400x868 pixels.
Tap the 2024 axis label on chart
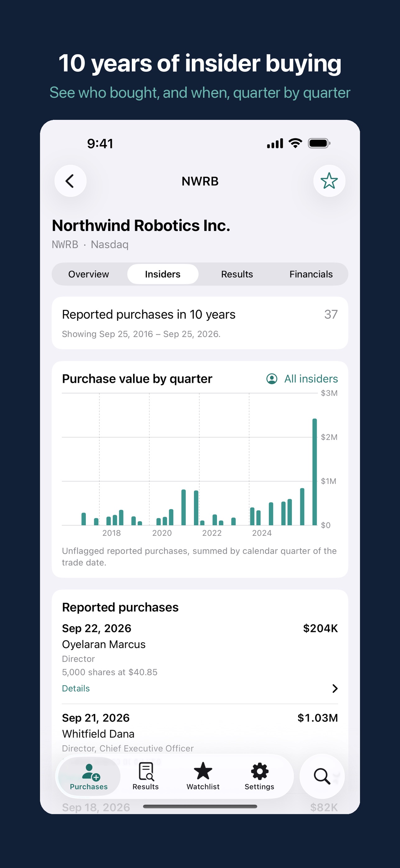pos(262,533)
